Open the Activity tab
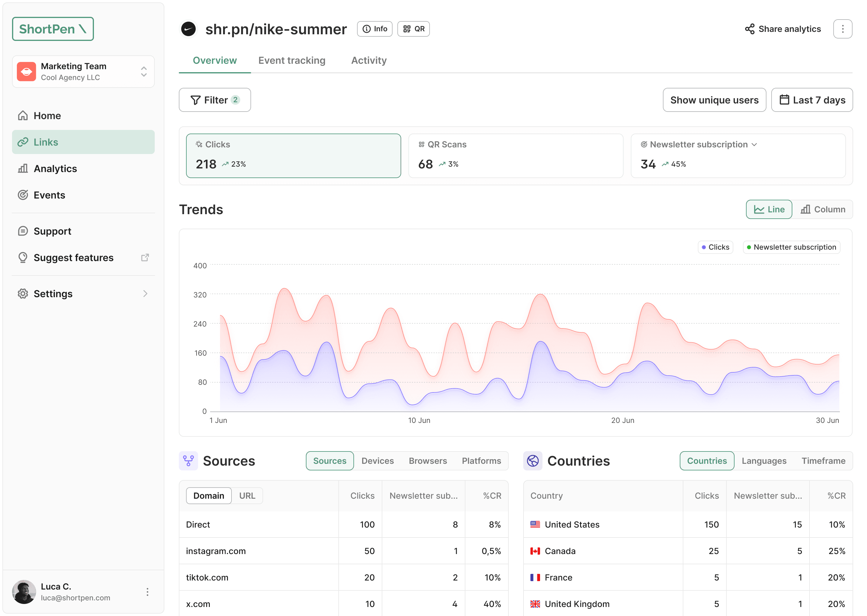The height and width of the screenshot is (616, 867). pyautogui.click(x=368, y=60)
